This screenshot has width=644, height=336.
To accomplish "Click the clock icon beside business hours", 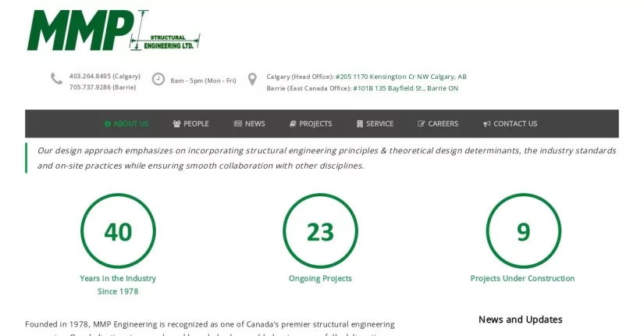I will (158, 79).
